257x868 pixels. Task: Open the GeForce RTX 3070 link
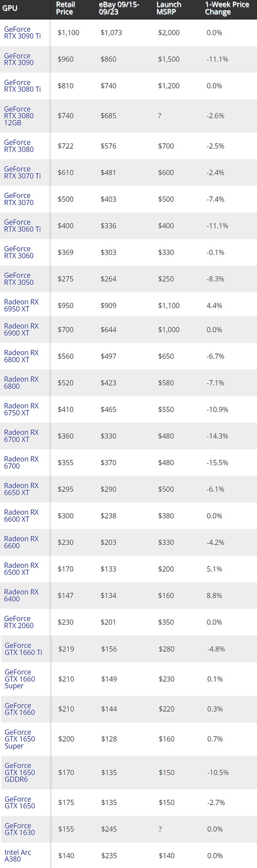click(19, 199)
